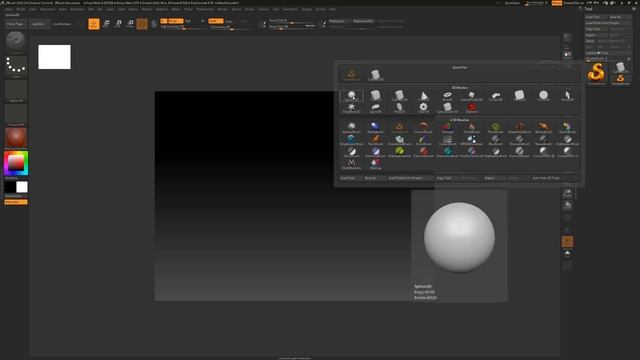Open the Help menu in menu bar
The width and height of the screenshot is (640, 360).
[x=332, y=9]
